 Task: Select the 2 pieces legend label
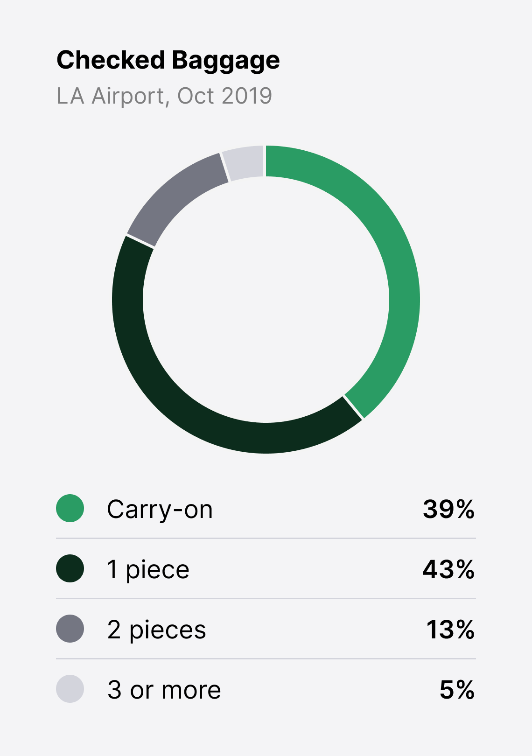[x=157, y=630]
